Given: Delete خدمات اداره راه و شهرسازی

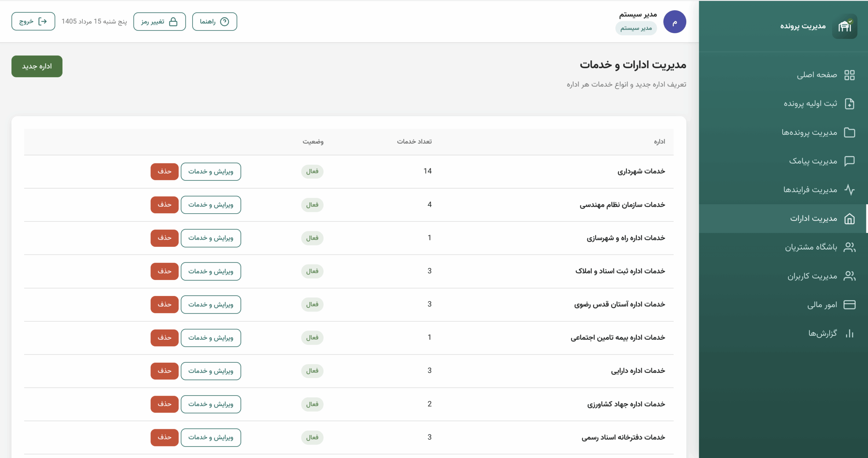Looking at the screenshot, I should point(164,238).
